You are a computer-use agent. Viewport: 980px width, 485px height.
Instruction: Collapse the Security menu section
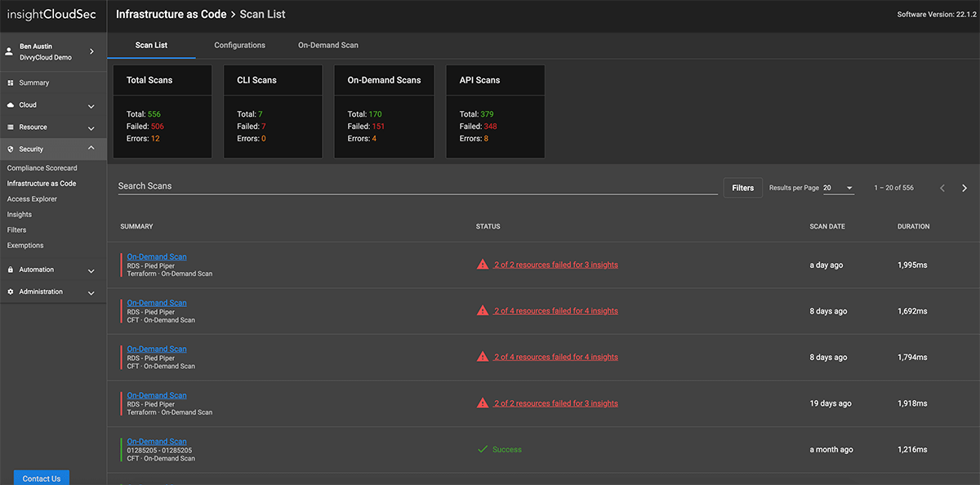(91, 149)
